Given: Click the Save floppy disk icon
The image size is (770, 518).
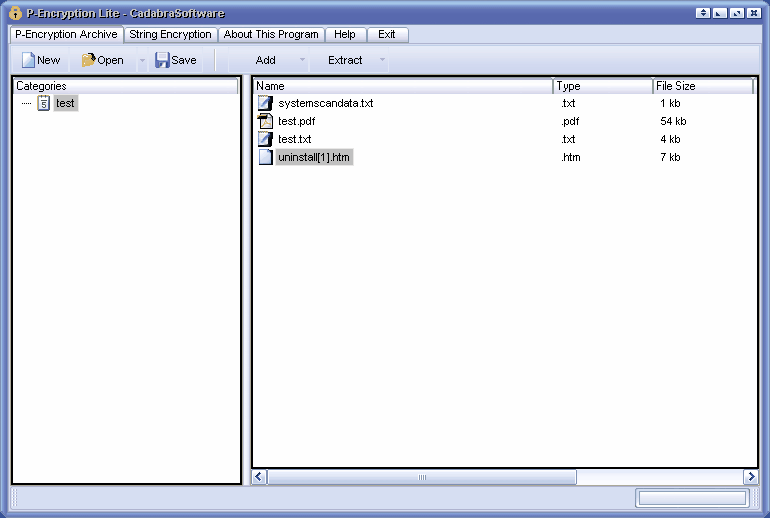Looking at the screenshot, I should click(x=162, y=60).
